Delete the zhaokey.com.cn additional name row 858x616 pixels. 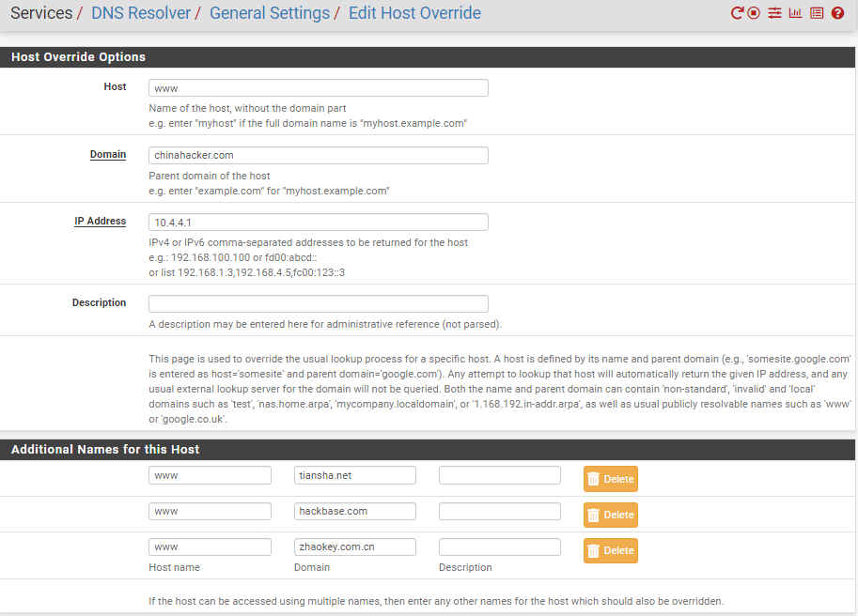pyautogui.click(x=610, y=550)
